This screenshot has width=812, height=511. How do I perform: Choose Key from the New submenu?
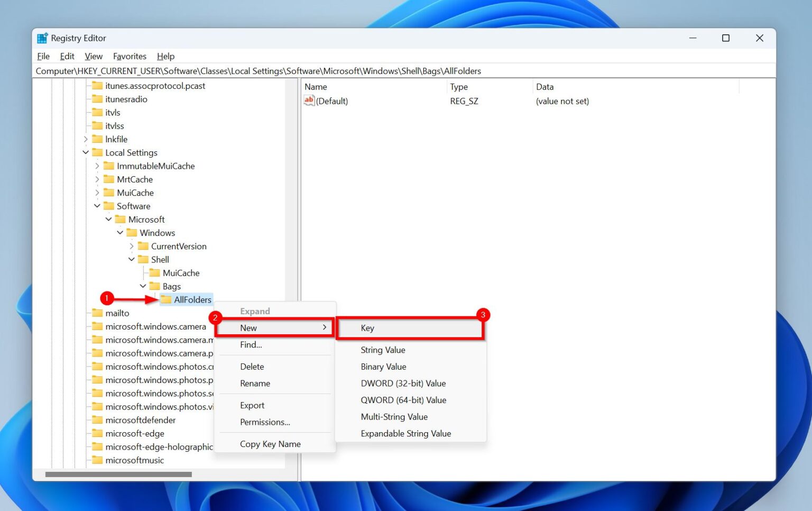[x=367, y=327]
